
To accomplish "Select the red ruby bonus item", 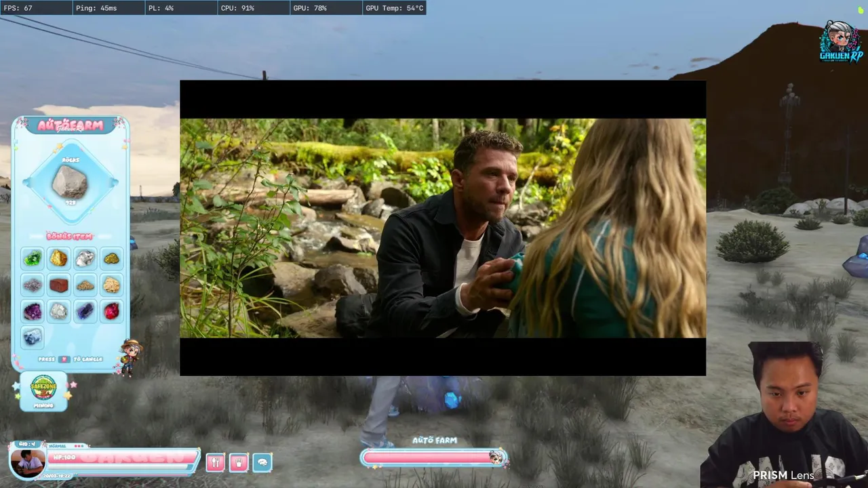I will [111, 311].
